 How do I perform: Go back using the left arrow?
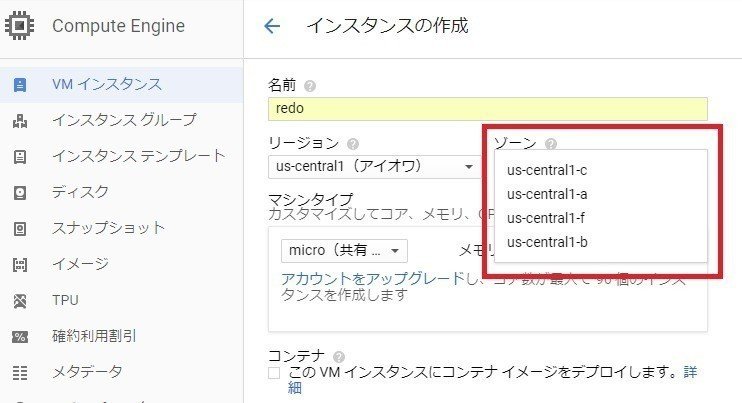272,26
